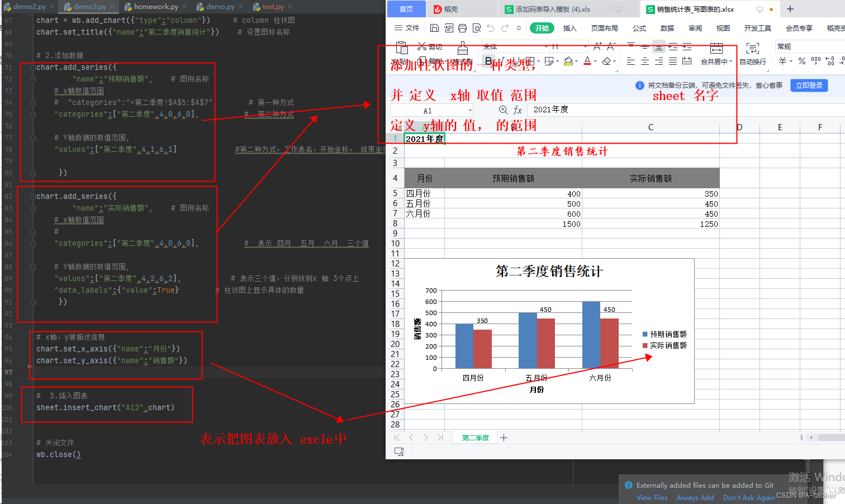The height and width of the screenshot is (504, 845).
Task: Click the 格式刷 format painter icon
Action: [463, 49]
